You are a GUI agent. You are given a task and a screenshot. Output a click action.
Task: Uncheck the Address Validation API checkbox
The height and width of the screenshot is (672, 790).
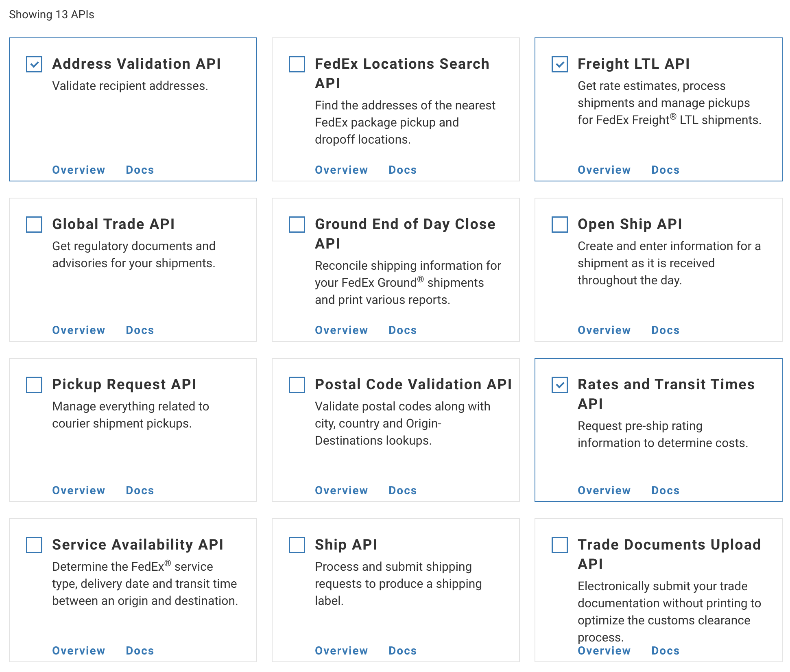(34, 64)
